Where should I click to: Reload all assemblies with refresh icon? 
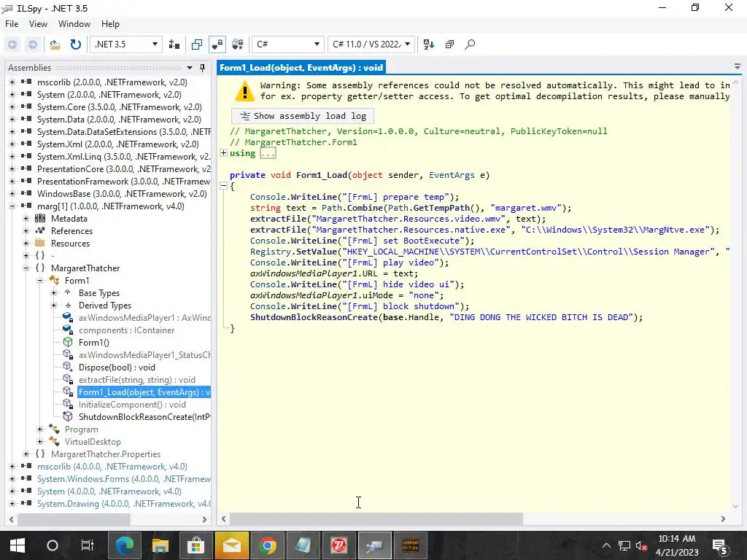(76, 44)
